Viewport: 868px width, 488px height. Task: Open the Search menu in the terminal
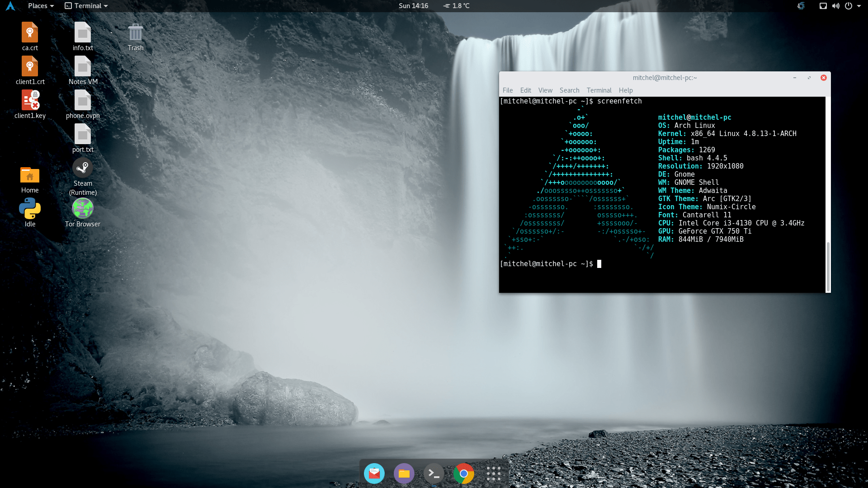(569, 90)
